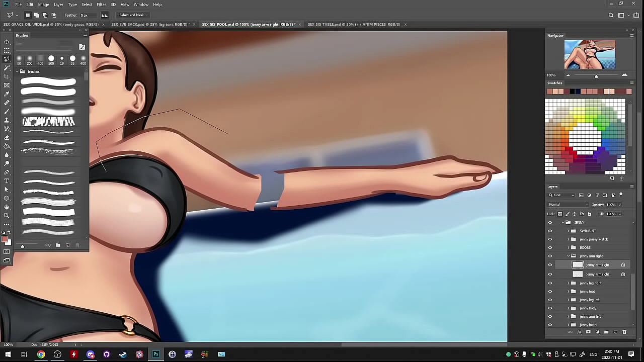Select the Eraser tool
The image size is (644, 362).
click(7, 137)
